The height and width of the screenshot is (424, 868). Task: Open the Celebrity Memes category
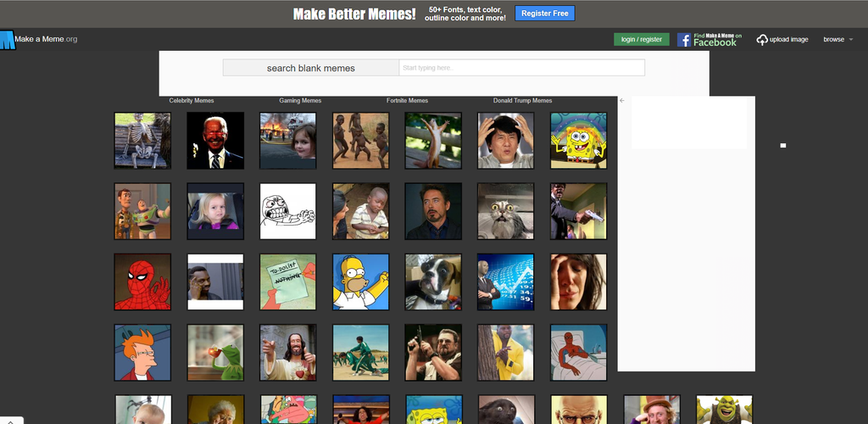[x=192, y=101]
